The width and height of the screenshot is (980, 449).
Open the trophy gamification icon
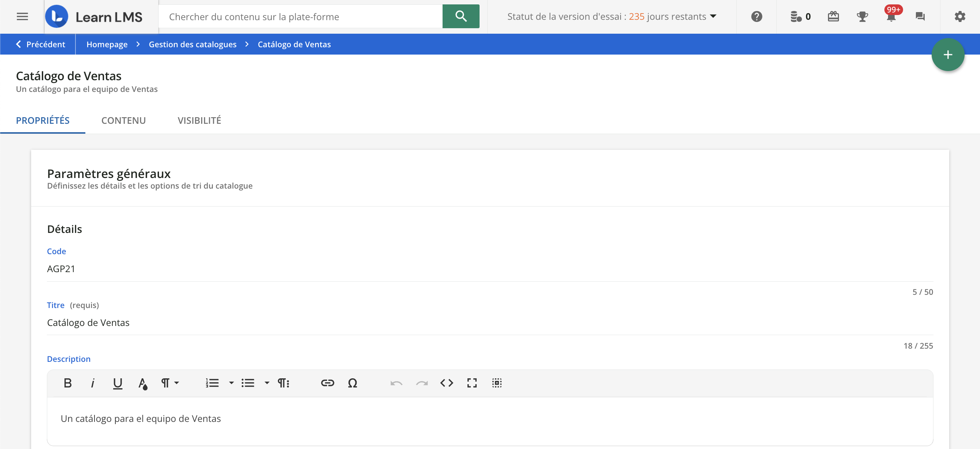click(x=862, y=17)
